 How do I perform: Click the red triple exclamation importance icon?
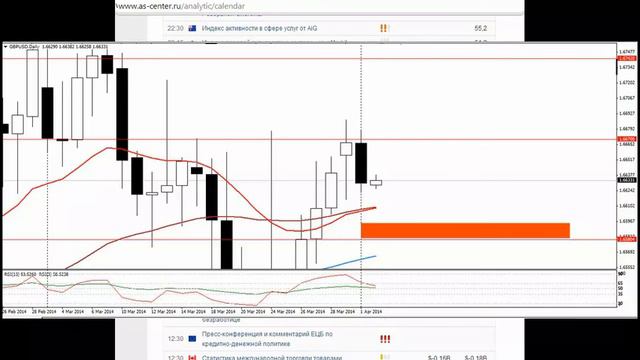click(385, 339)
